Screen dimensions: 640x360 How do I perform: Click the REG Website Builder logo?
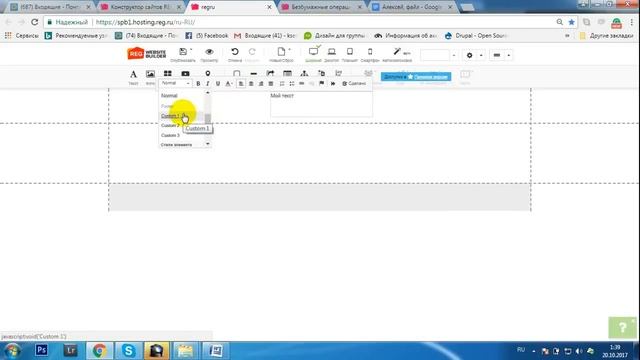point(147,53)
